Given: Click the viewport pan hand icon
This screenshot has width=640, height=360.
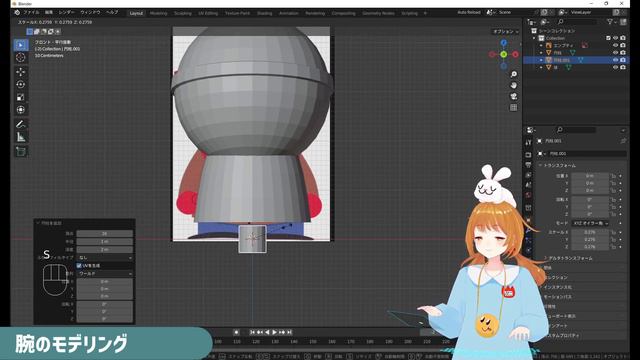Looking at the screenshot, I should tap(513, 85).
